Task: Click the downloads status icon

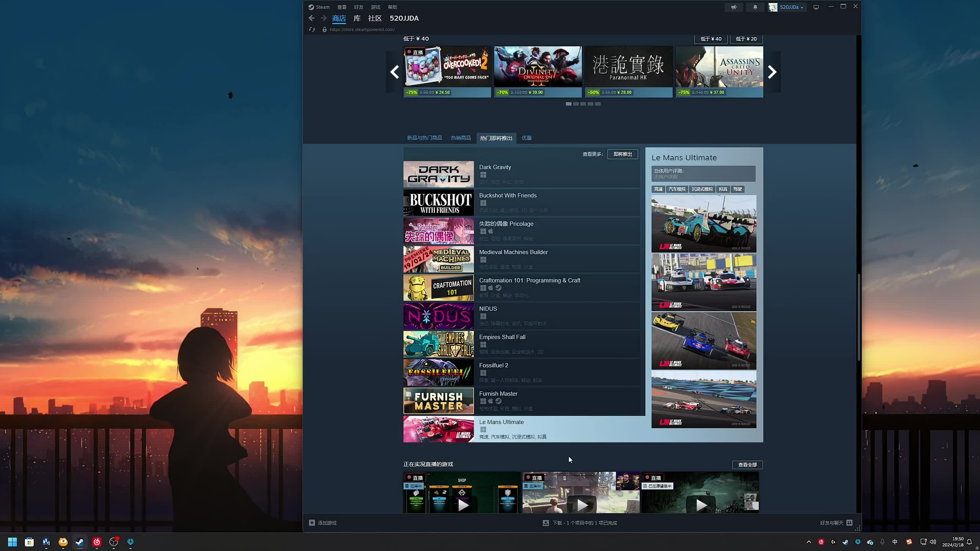Action: coord(546,523)
